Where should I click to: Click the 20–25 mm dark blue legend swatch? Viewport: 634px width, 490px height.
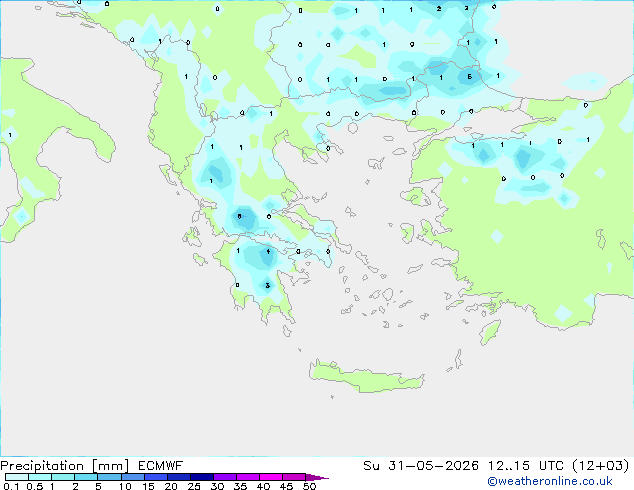pos(178,477)
